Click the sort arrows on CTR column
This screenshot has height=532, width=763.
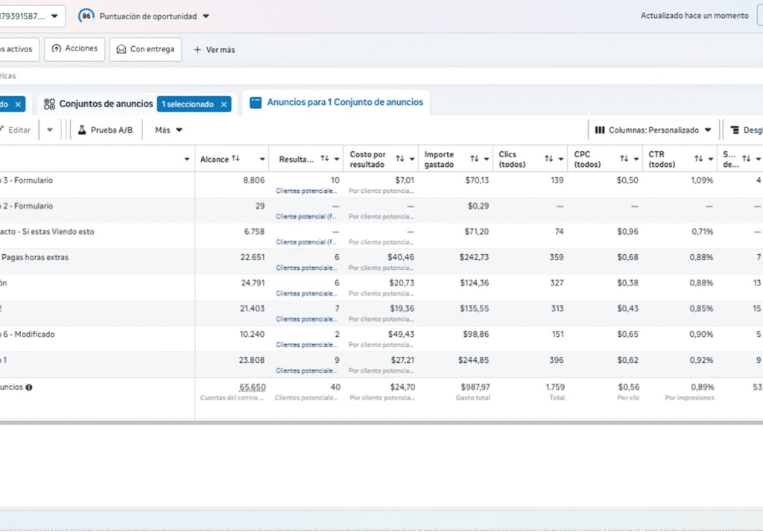[x=698, y=159]
